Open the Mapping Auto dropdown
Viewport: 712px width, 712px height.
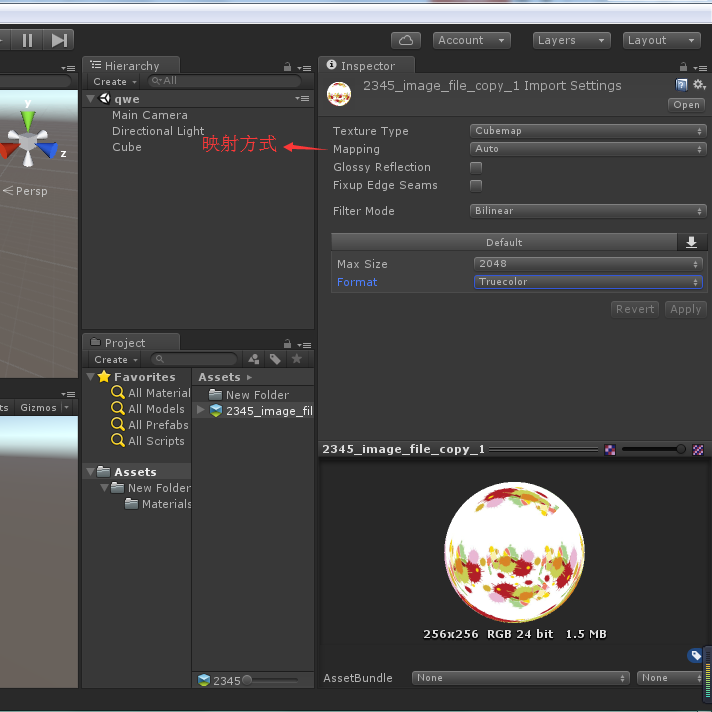[588, 149]
